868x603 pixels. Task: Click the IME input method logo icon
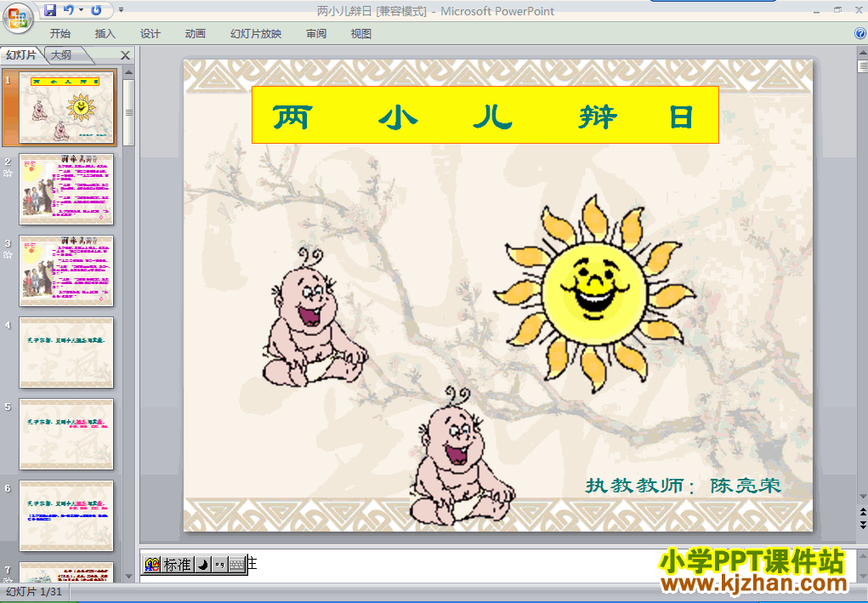point(151,565)
